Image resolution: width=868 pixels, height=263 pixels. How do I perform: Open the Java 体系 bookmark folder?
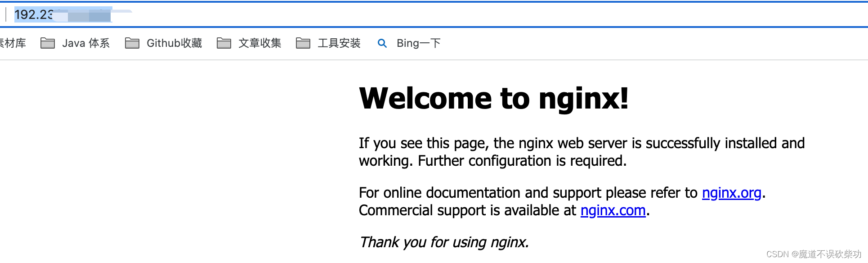coord(75,43)
